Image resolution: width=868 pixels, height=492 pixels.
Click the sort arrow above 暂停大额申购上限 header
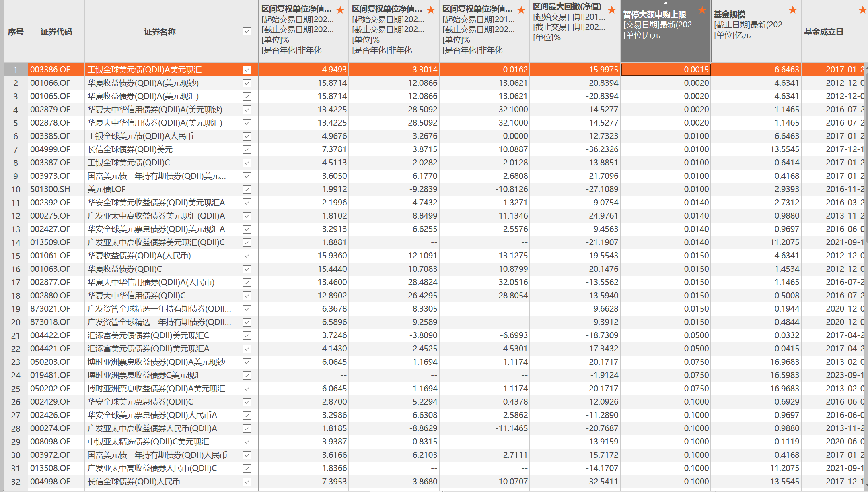[666, 3]
